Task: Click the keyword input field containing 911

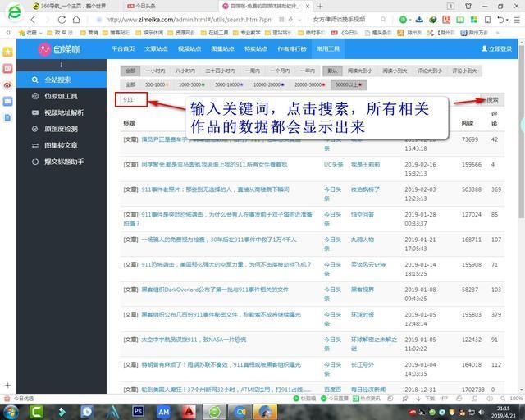Action: point(134,100)
